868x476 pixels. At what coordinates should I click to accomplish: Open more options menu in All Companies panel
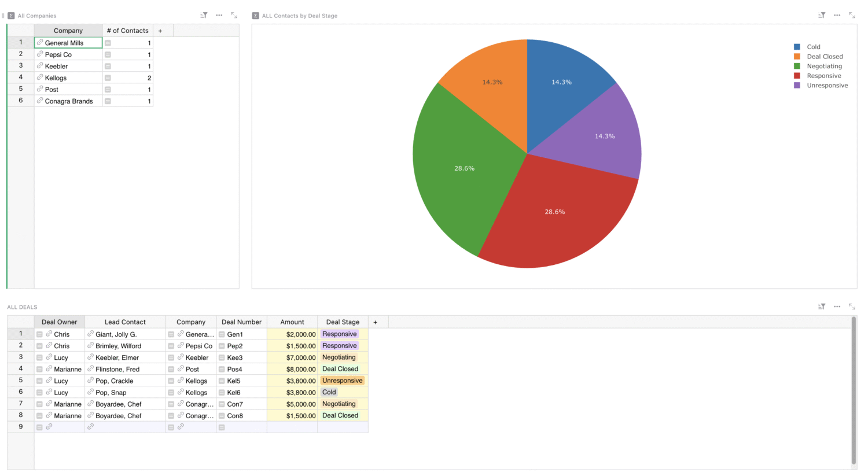click(x=219, y=16)
